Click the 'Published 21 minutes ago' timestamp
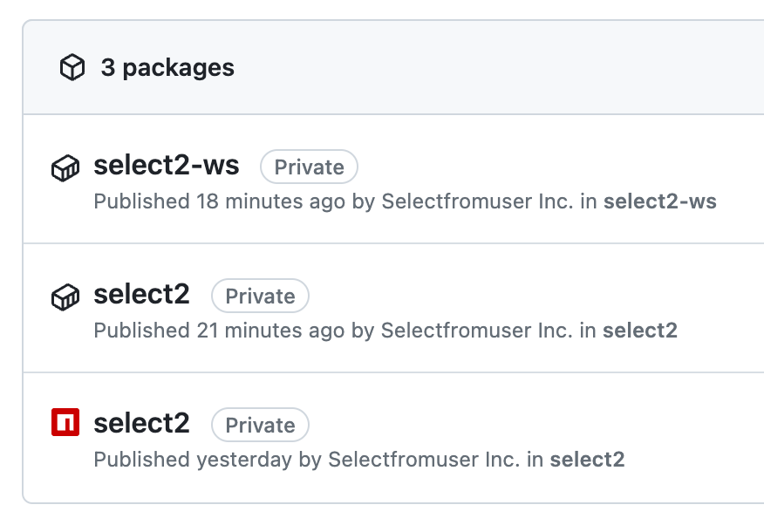The height and width of the screenshot is (532, 764). tap(219, 331)
